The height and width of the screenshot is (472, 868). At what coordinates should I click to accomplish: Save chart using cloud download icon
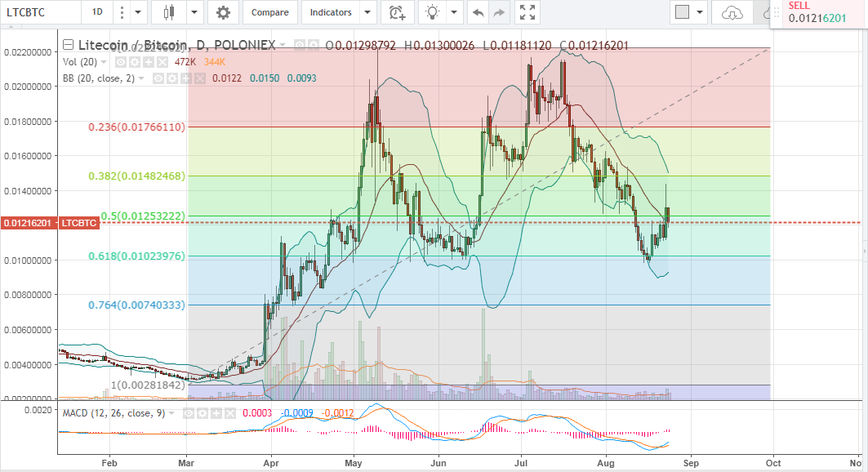tap(732, 12)
